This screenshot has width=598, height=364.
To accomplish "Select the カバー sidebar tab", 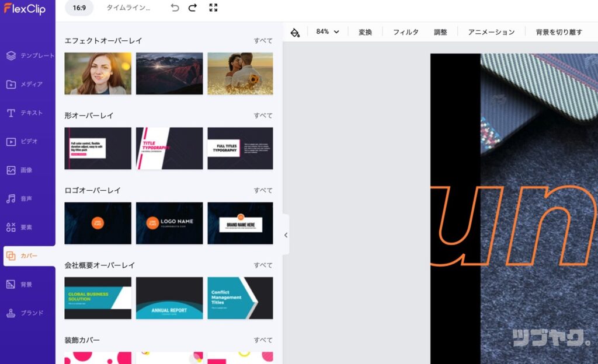I will (x=29, y=256).
